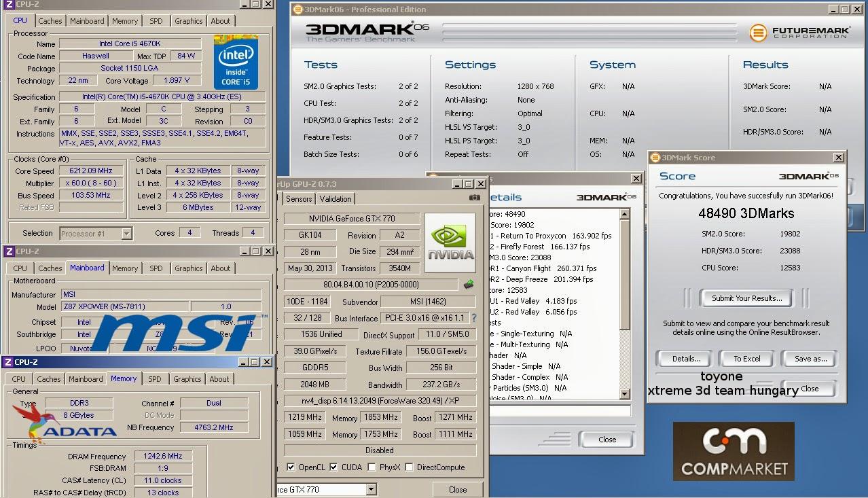
Task: Click the bus interface question mark icon
Action: 473,318
